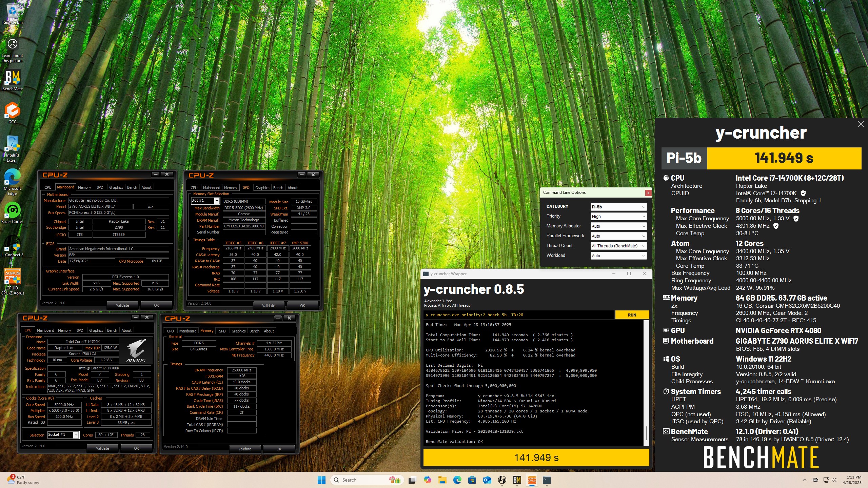The image size is (868, 488).
Task: Close the BenchMate result panel
Action: (x=861, y=124)
